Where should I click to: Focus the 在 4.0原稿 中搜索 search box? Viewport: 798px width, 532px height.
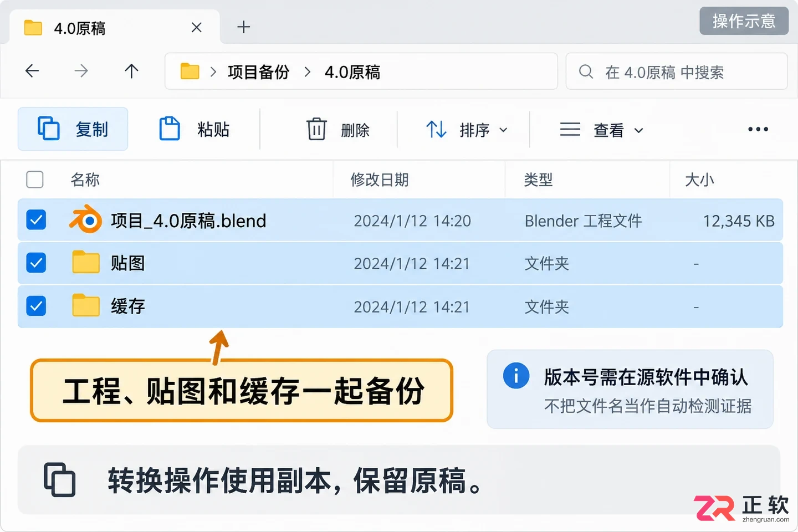676,71
